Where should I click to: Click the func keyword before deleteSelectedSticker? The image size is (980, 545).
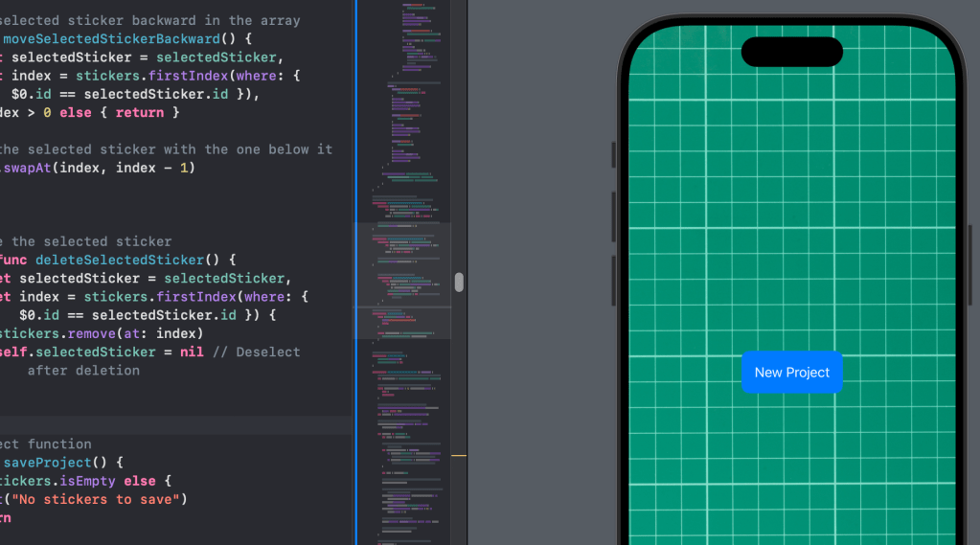(x=13, y=260)
